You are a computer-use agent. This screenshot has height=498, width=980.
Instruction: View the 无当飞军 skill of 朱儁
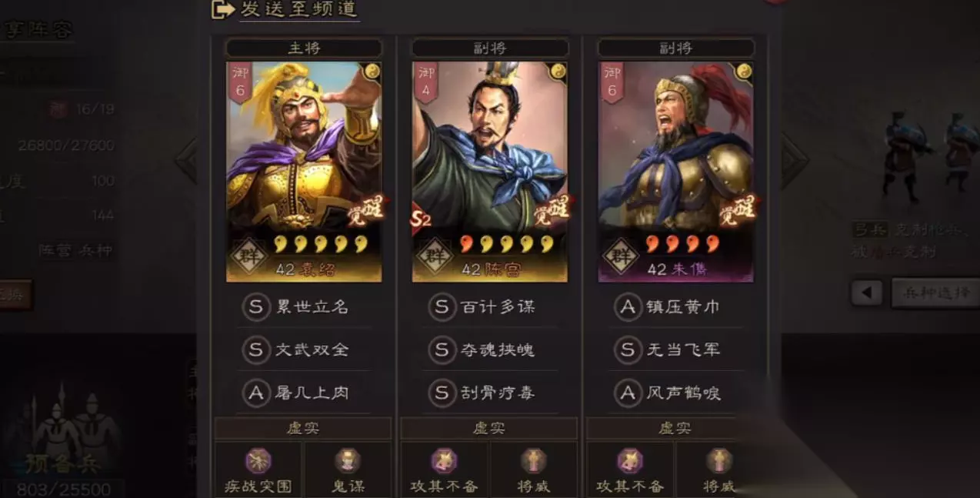[668, 350]
